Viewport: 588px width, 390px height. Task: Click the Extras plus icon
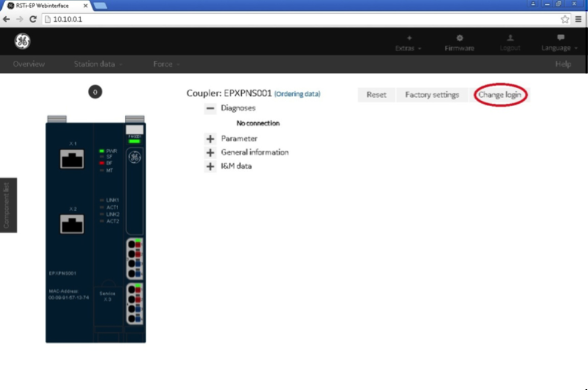coord(409,38)
